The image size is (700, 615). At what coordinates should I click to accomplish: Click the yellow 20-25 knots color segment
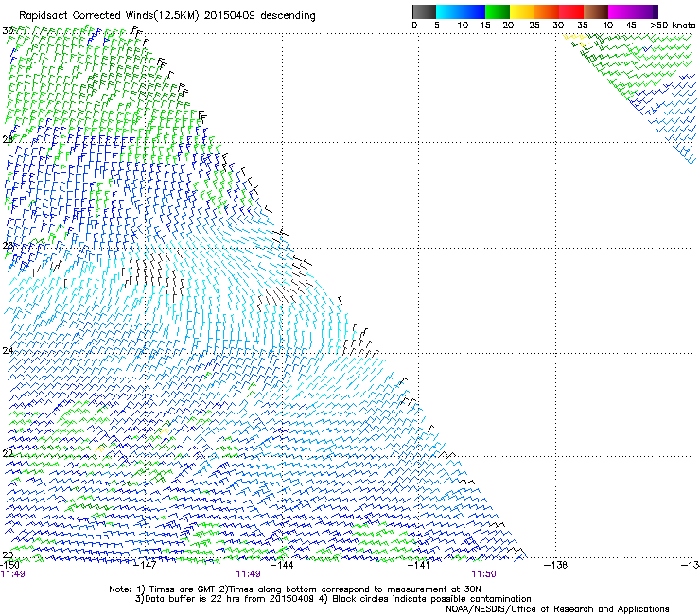[x=522, y=11]
